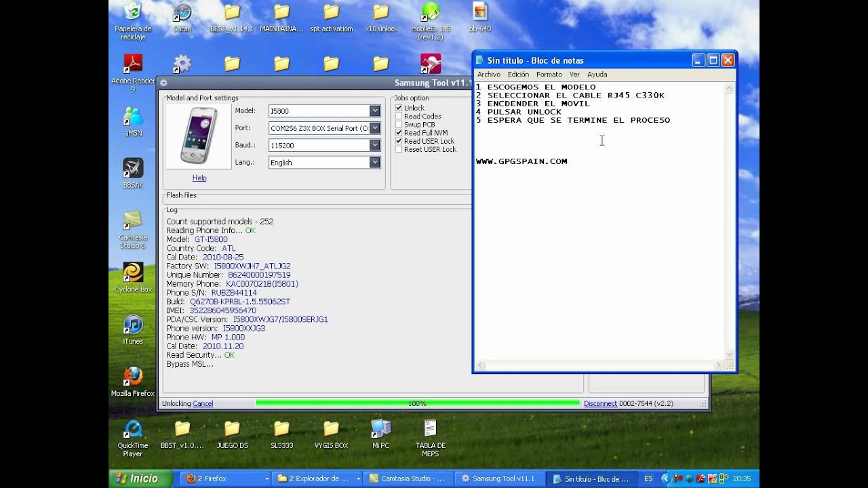The width and height of the screenshot is (868, 488).
Task: Click the Notepad vertical scrollbar down arrow
Action: click(730, 354)
